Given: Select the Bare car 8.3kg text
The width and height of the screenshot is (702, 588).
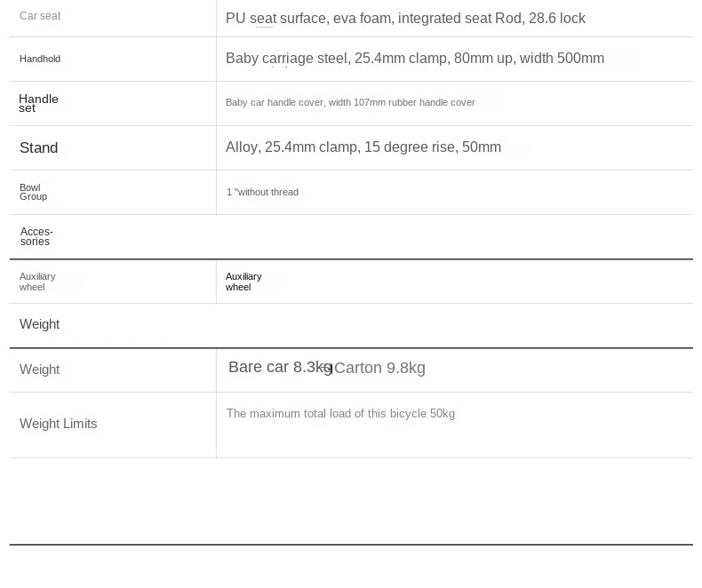Looking at the screenshot, I should coord(280,367).
